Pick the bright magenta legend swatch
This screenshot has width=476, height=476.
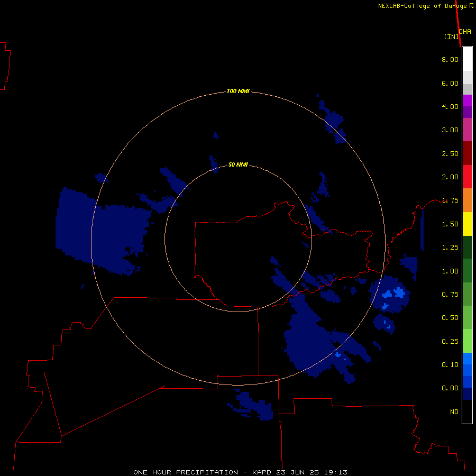[x=467, y=101]
